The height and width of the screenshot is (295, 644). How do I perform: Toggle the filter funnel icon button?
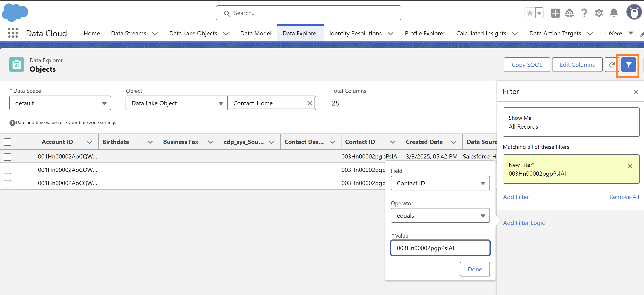(x=628, y=65)
